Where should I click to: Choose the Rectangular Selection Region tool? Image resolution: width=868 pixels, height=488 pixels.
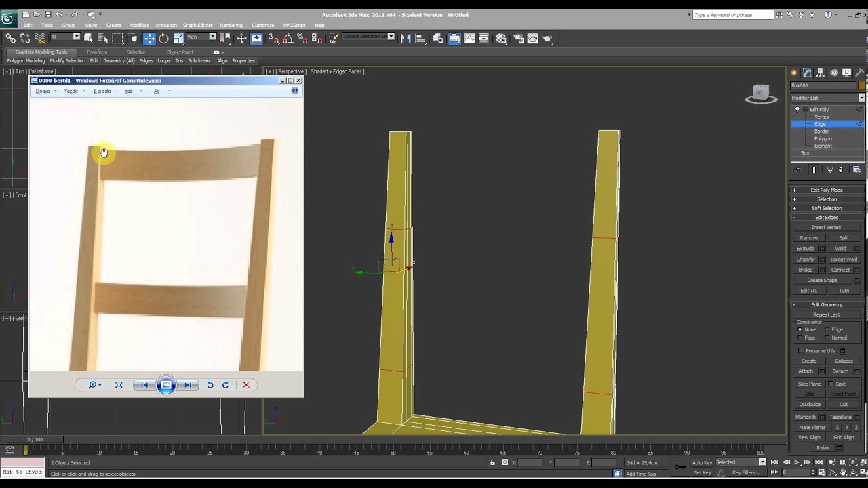coord(117,38)
